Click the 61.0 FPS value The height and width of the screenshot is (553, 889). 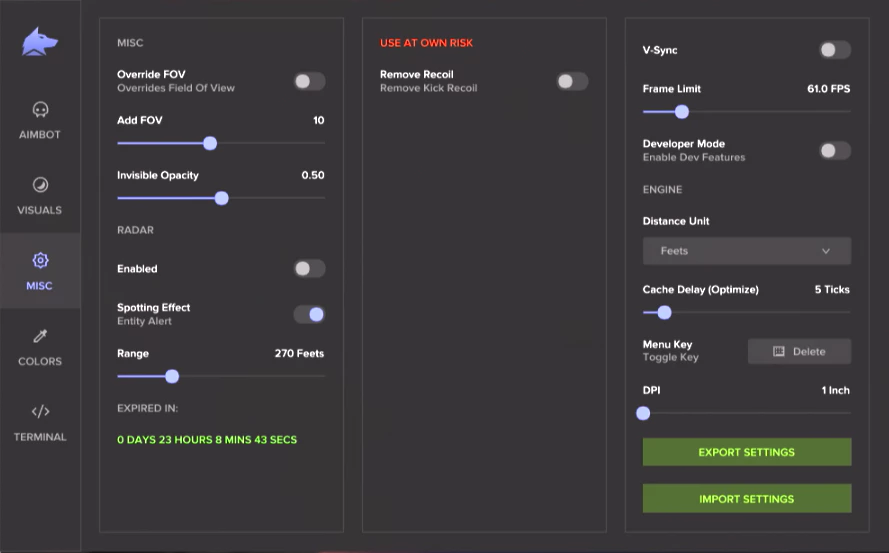[828, 88]
